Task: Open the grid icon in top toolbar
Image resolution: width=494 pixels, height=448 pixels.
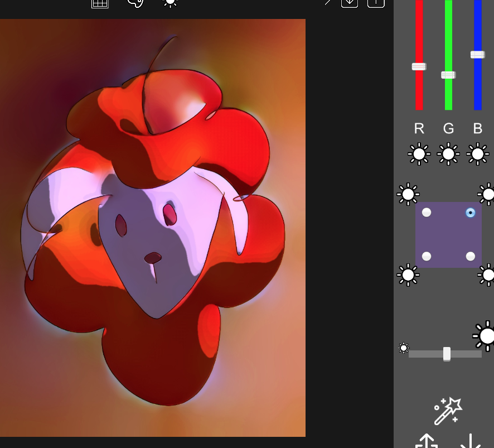Action: 100,3
